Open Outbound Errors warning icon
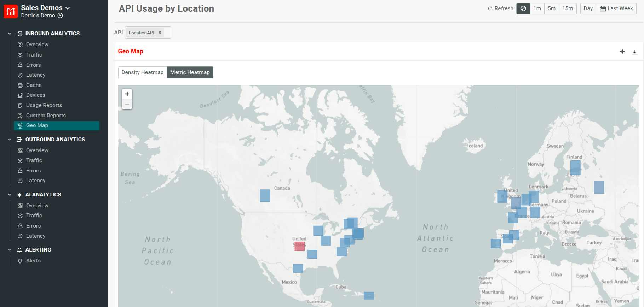The image size is (644, 307). point(20,171)
